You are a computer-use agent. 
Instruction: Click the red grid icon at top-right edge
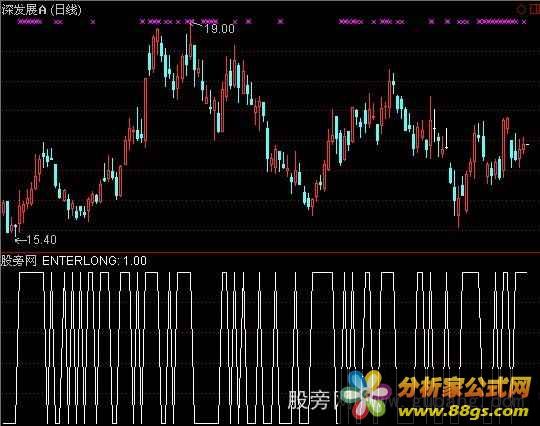[x=535, y=10]
